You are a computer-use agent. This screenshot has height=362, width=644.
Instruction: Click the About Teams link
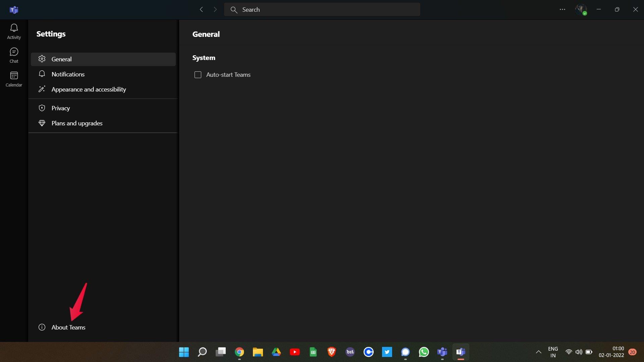(68, 327)
